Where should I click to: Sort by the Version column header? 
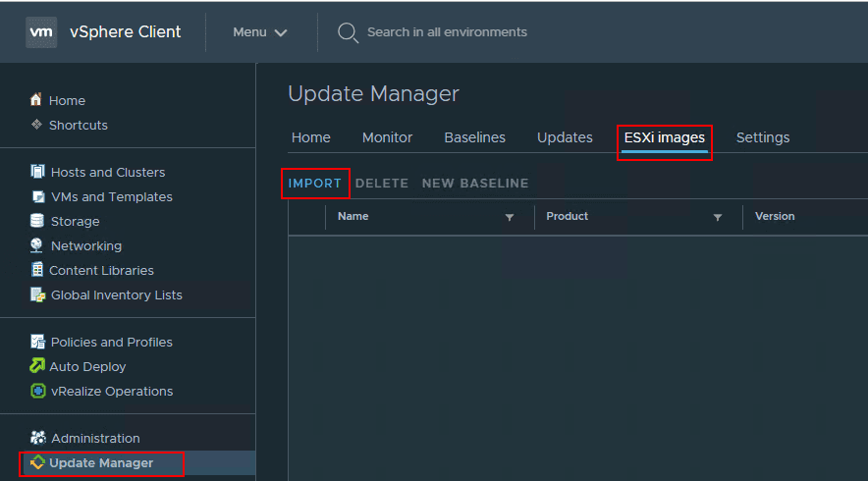click(x=775, y=216)
